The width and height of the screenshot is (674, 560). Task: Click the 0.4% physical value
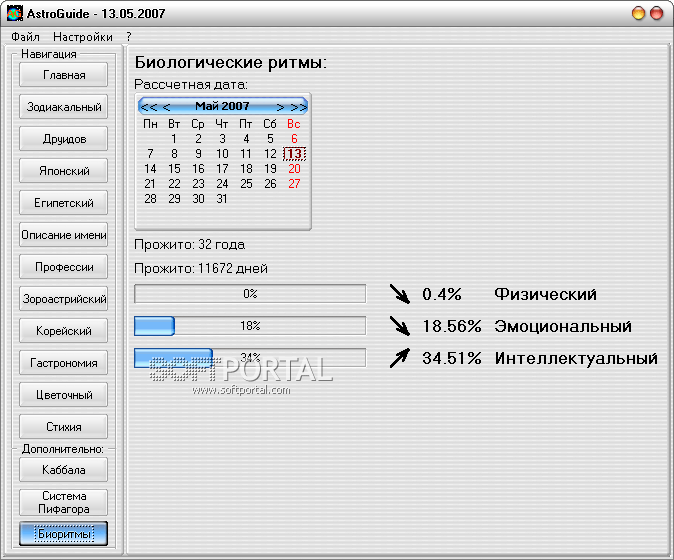pyautogui.click(x=441, y=294)
